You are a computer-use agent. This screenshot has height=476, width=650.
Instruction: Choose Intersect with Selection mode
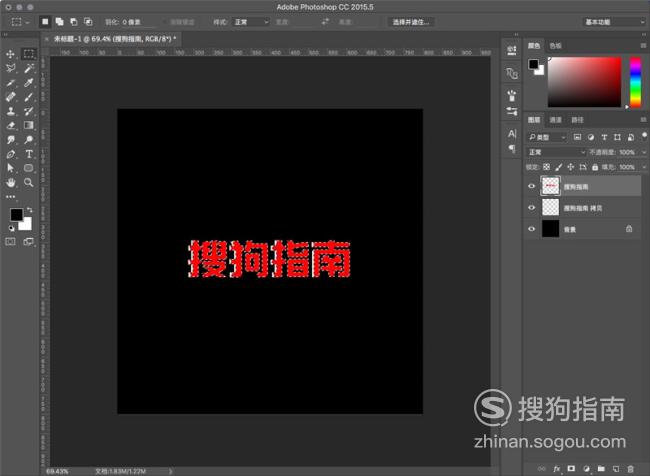point(88,22)
